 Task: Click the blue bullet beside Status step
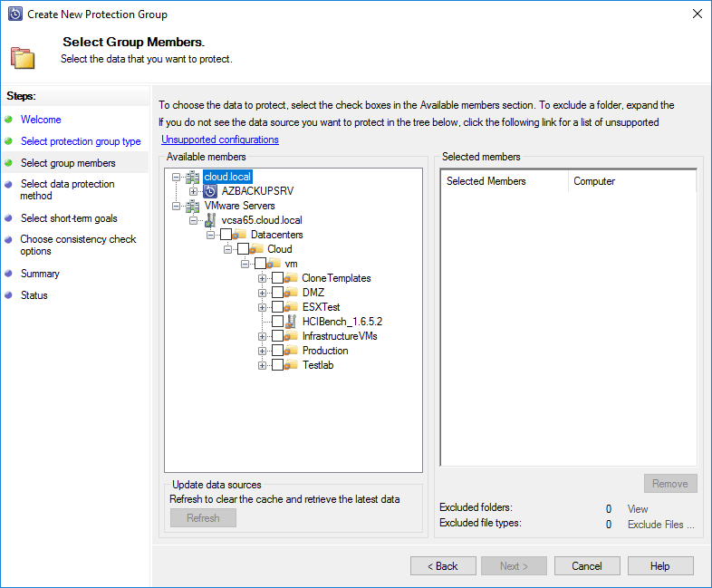point(9,295)
